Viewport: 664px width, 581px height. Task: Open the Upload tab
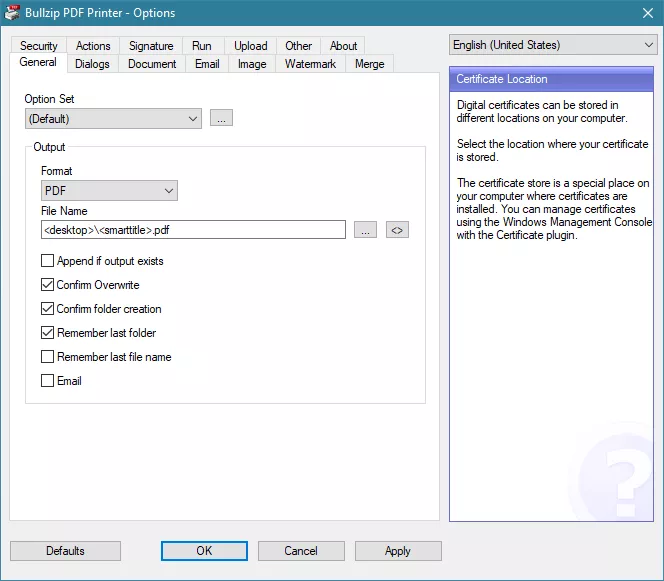click(x=251, y=46)
